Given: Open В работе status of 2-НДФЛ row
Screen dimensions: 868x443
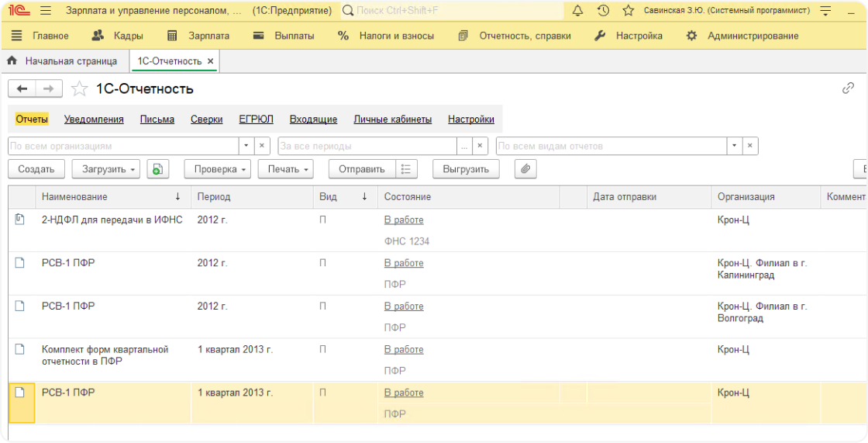Looking at the screenshot, I should [404, 220].
